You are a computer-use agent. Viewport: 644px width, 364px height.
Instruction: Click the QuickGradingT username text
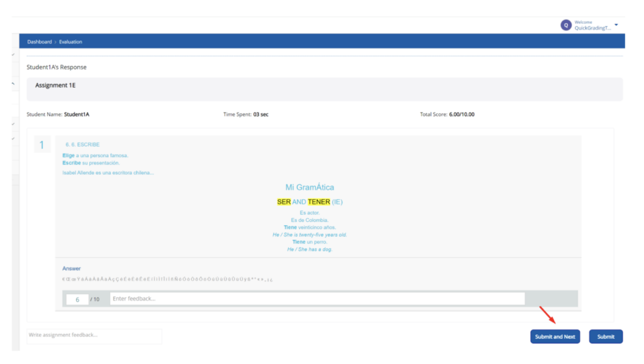tap(592, 28)
